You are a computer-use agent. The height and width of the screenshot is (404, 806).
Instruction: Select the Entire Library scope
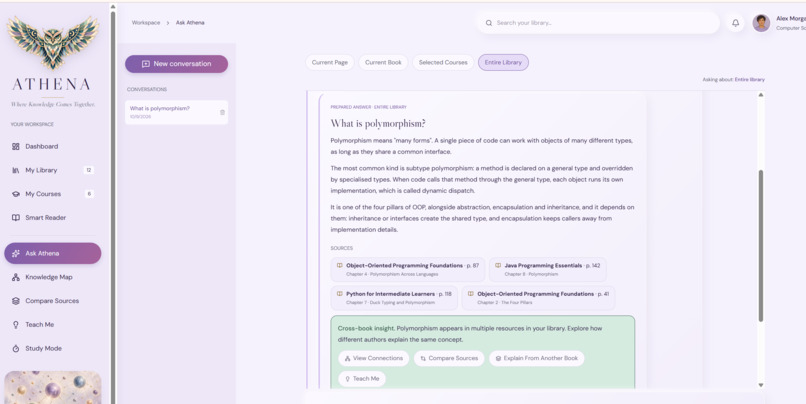[503, 62]
